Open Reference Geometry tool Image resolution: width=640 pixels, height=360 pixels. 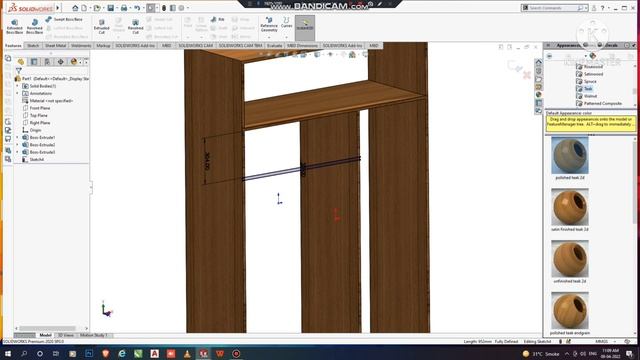[x=269, y=24]
